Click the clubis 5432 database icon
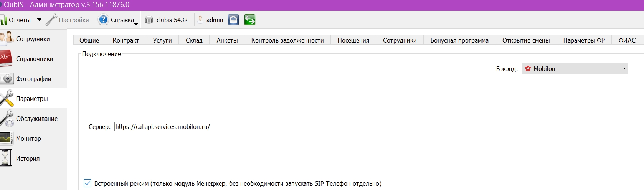The width and height of the screenshot is (644, 190). click(x=149, y=20)
